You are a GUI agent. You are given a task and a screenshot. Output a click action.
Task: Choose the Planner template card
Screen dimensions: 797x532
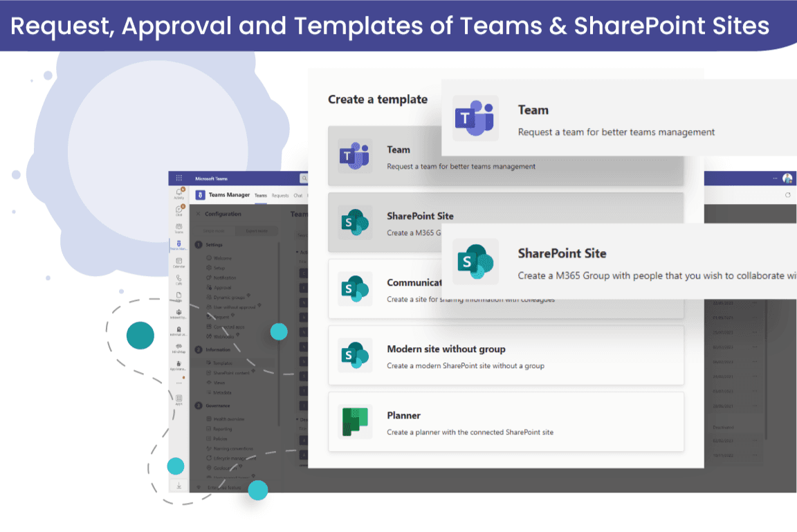[x=506, y=422]
